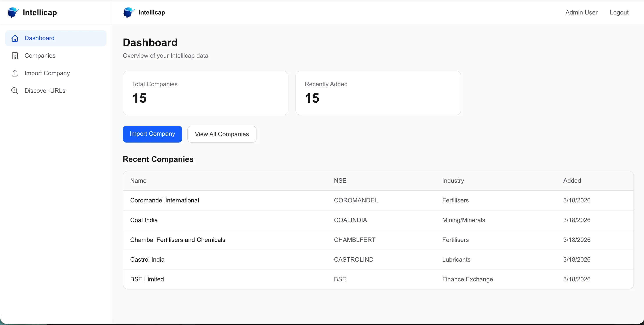Select the Coal India row name

(144, 220)
